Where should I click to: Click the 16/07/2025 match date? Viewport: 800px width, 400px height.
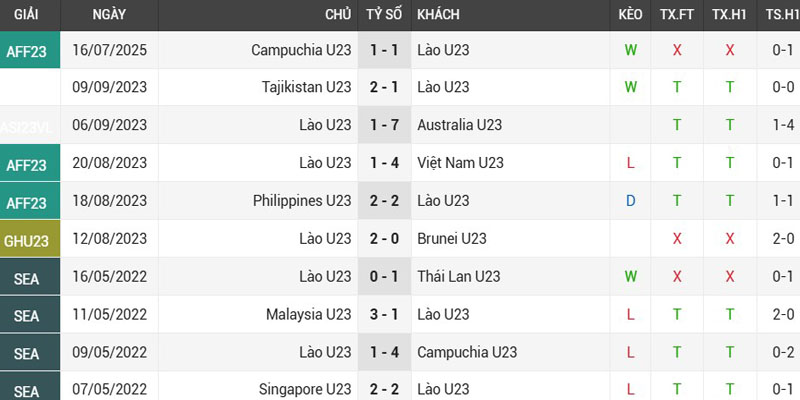click(x=109, y=49)
